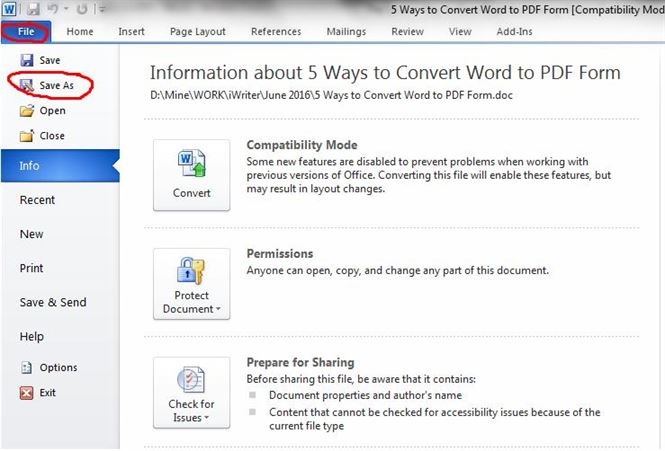Click the Undo arrow in Quick Access Toolbar
The image size is (665, 451).
[x=53, y=8]
